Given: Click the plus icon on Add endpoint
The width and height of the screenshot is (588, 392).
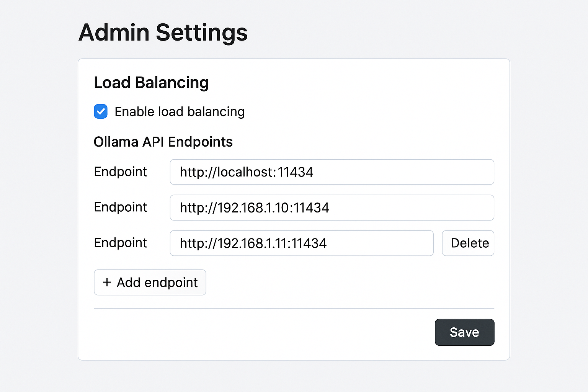Looking at the screenshot, I should pos(107,283).
